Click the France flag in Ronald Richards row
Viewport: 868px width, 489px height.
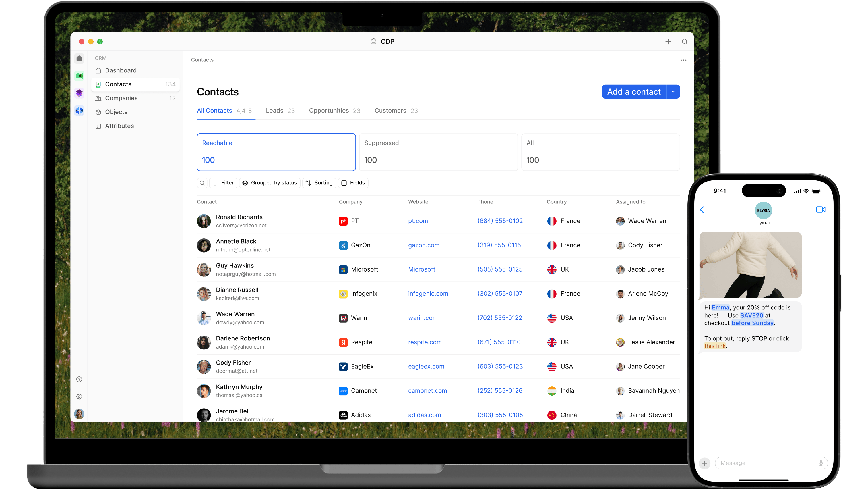(x=552, y=221)
